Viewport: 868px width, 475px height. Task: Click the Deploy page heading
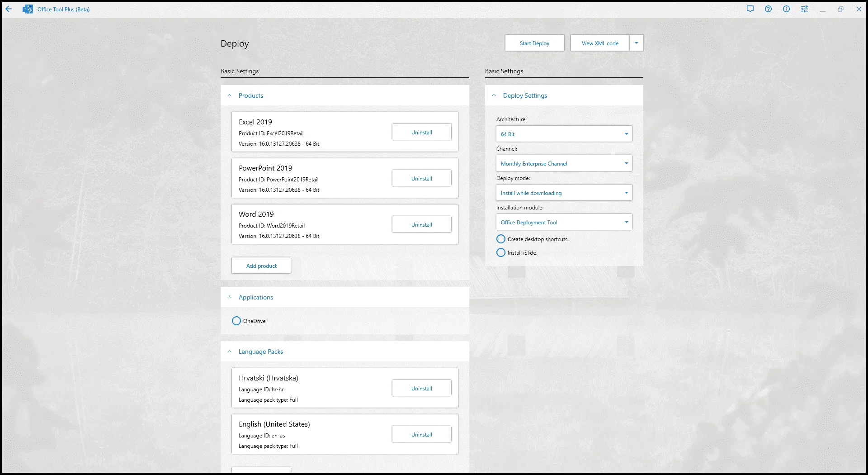click(235, 43)
